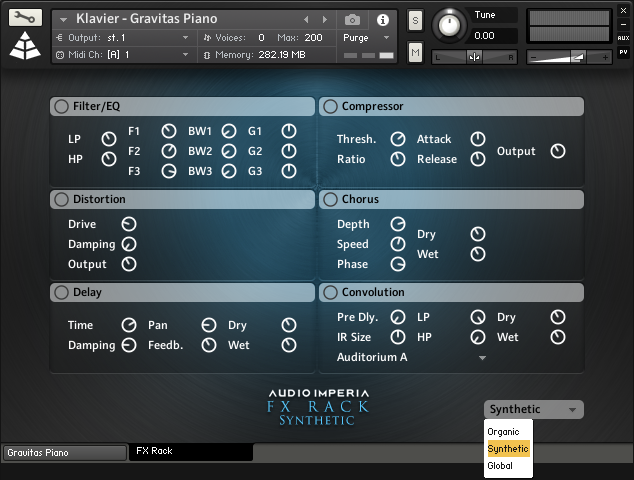This screenshot has width=634, height=480.
Task: Toggle the AUX view button
Action: [623, 38]
